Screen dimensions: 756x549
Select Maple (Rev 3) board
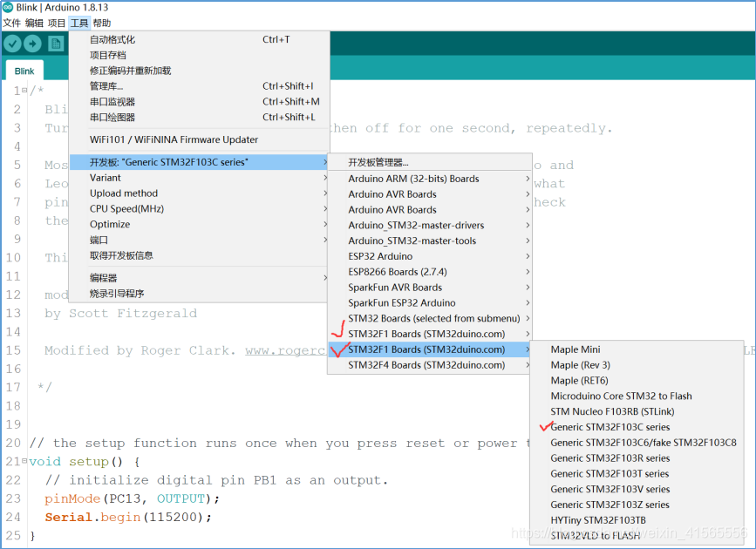pos(637,365)
